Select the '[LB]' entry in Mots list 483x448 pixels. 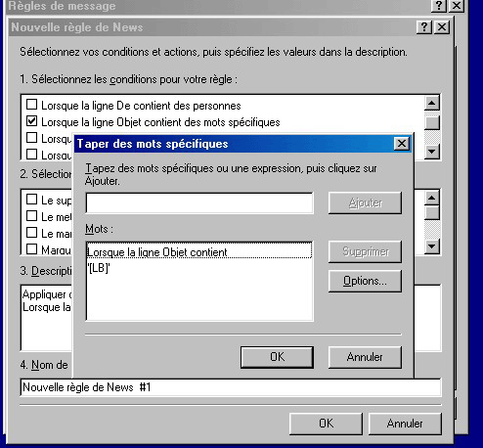pos(99,268)
